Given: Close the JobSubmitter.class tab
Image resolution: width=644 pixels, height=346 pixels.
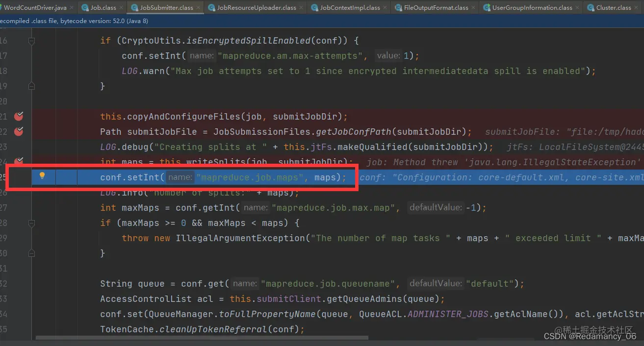Looking at the screenshot, I should coord(199,8).
